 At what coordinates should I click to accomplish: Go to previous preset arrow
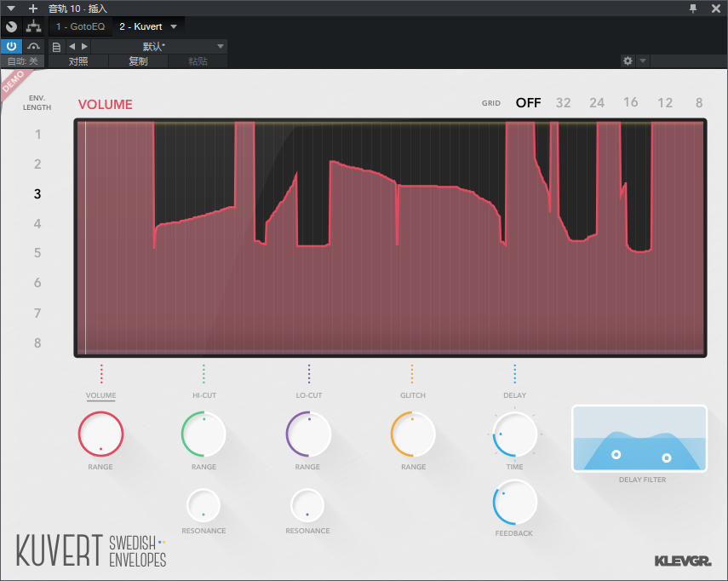pos(72,46)
